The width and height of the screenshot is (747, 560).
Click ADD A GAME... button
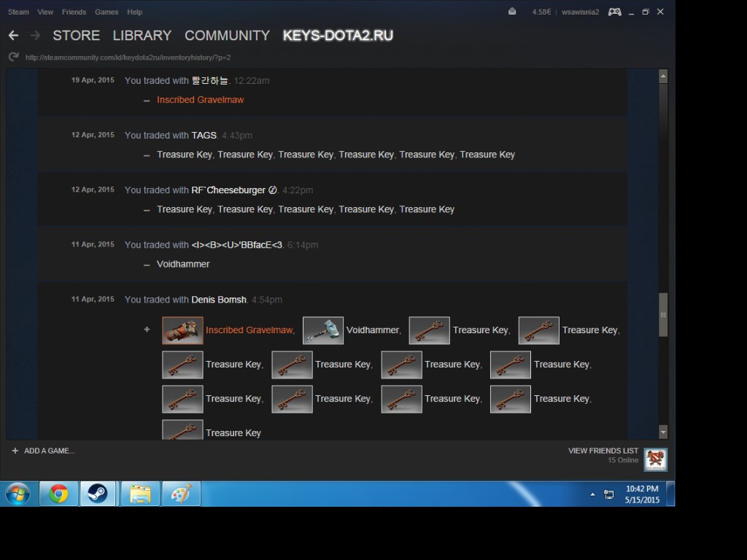[x=43, y=451]
